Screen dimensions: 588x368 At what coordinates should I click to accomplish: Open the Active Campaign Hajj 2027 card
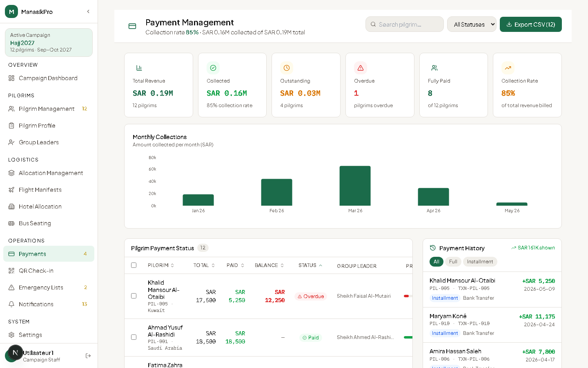49,43
